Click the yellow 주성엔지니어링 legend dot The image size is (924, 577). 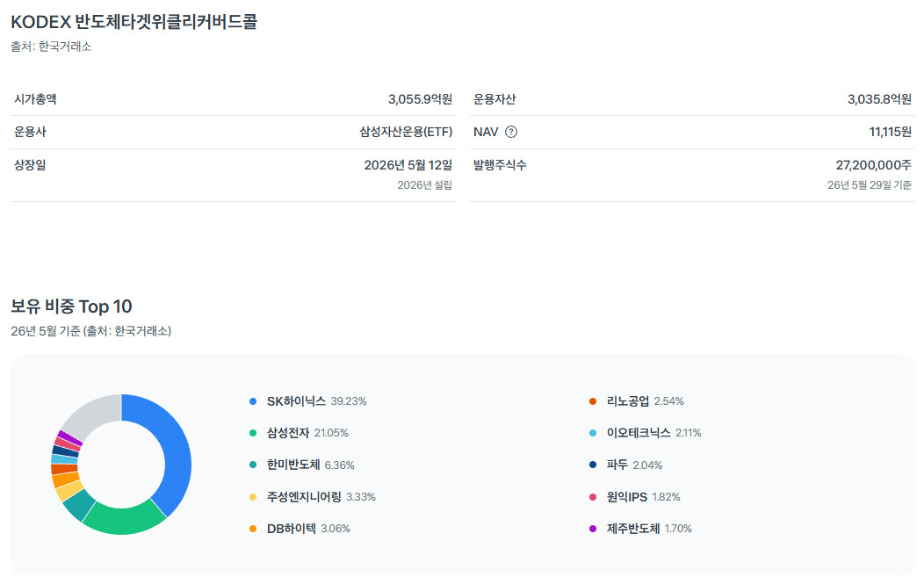click(x=253, y=497)
